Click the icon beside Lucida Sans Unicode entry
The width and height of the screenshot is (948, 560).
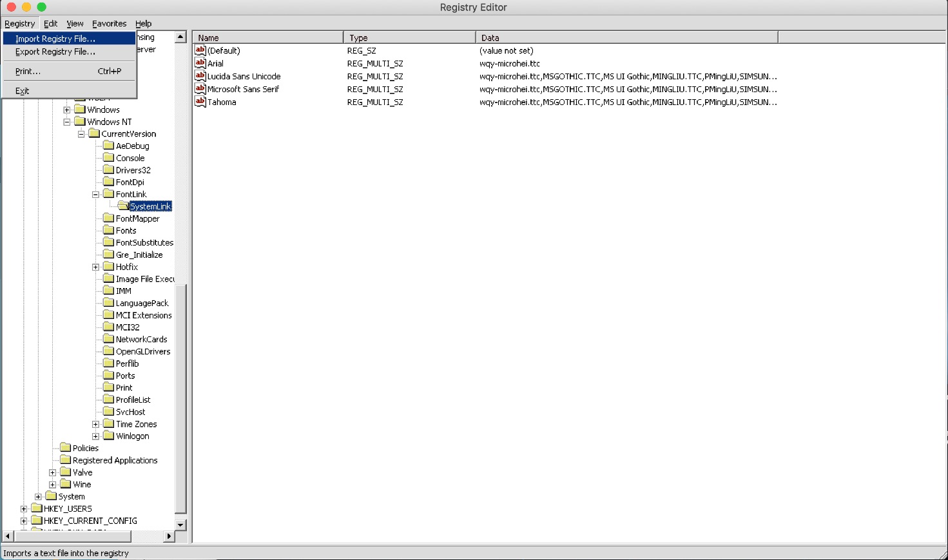tap(200, 76)
